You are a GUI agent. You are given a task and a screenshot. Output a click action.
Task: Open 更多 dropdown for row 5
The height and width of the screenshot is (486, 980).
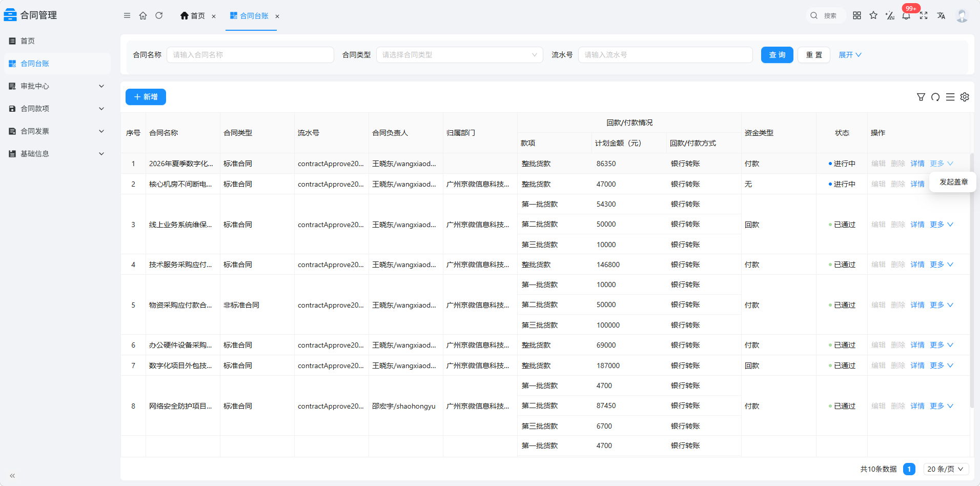coord(942,305)
